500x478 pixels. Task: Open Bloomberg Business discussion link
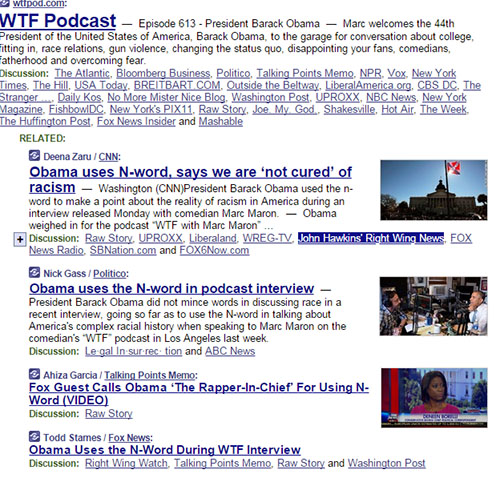coord(163,73)
